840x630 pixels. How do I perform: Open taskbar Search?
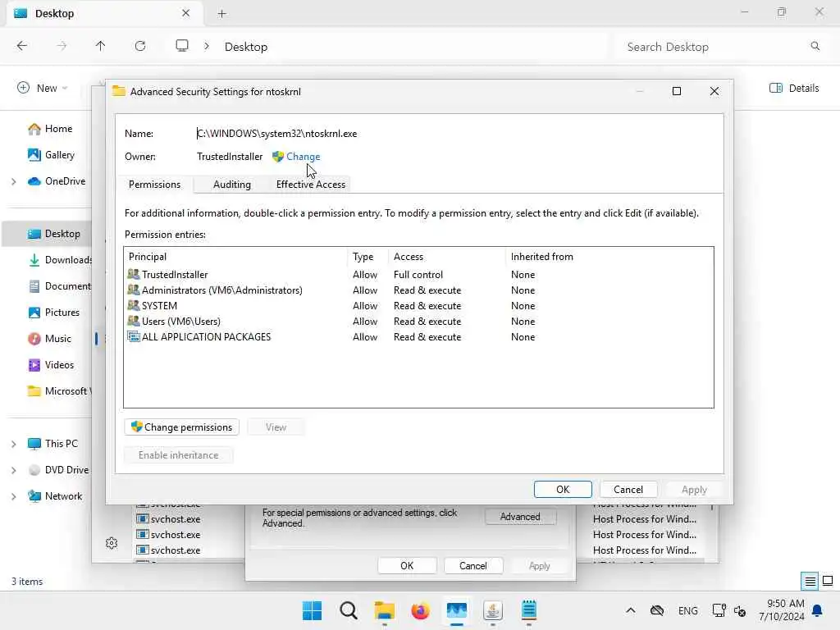[348, 610]
